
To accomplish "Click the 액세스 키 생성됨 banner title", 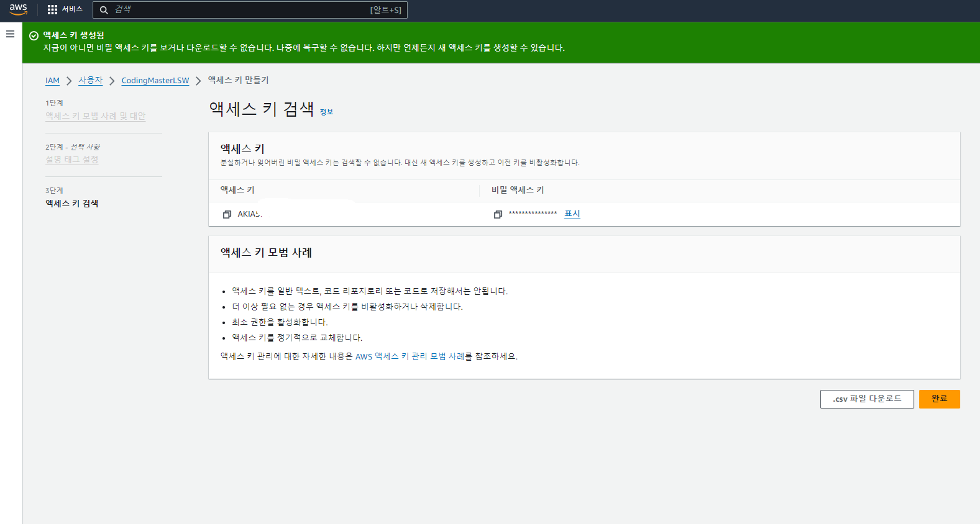I will [x=73, y=35].
